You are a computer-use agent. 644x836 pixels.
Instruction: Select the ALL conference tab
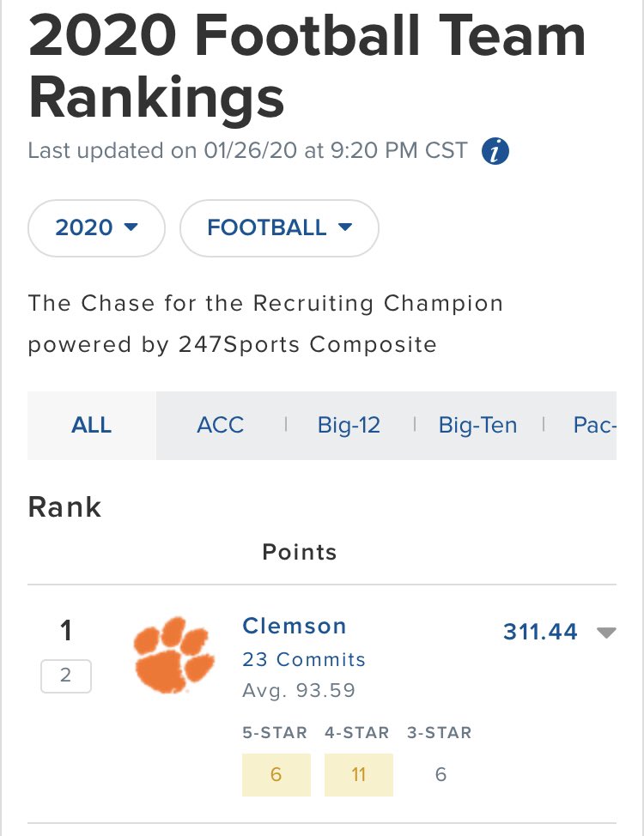pyautogui.click(x=91, y=425)
